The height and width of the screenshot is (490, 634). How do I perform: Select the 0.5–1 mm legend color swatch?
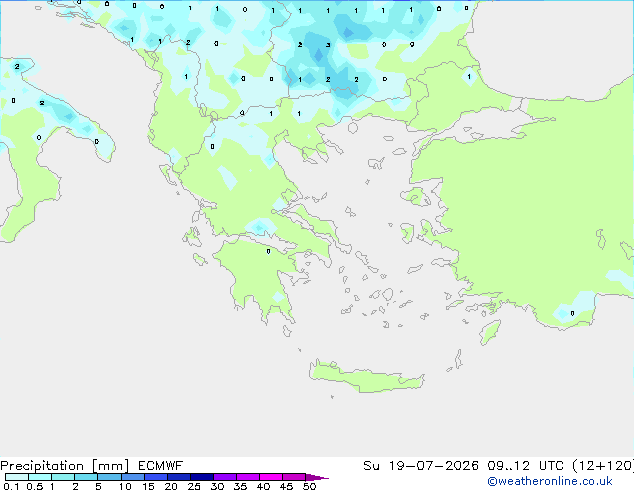(40, 477)
